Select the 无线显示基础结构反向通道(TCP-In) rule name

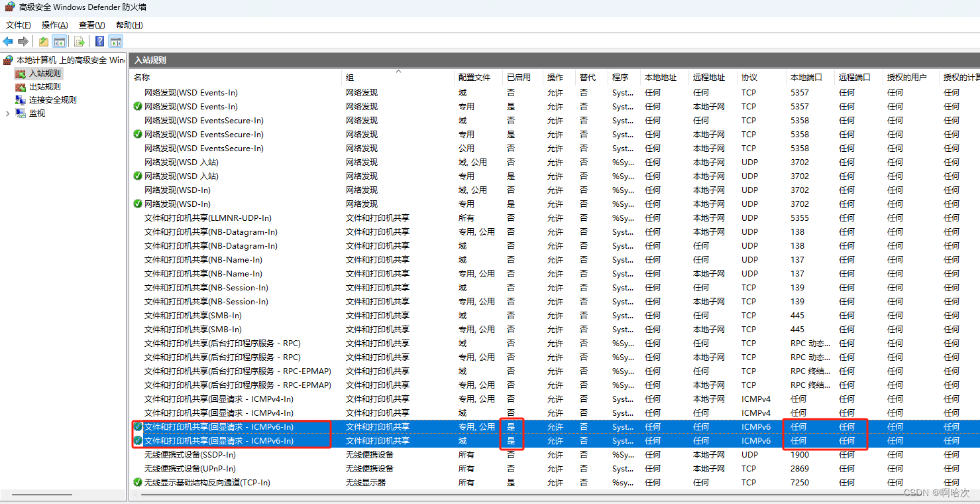tap(207, 482)
